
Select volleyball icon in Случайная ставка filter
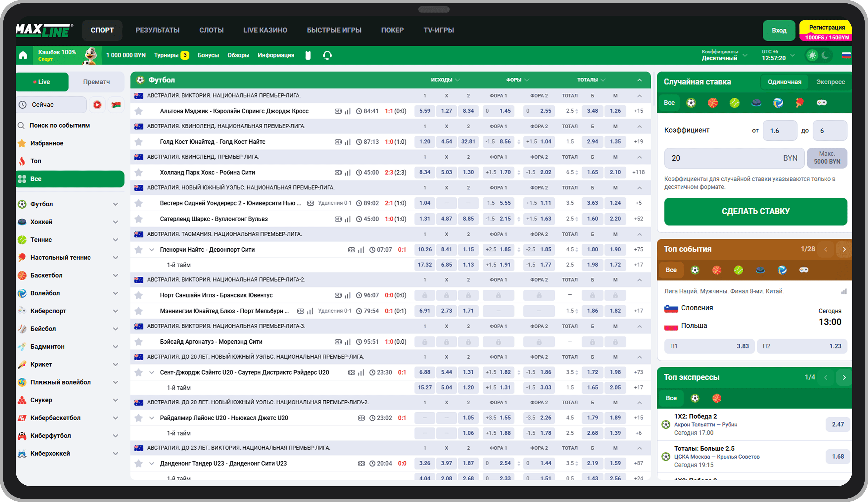coord(778,103)
